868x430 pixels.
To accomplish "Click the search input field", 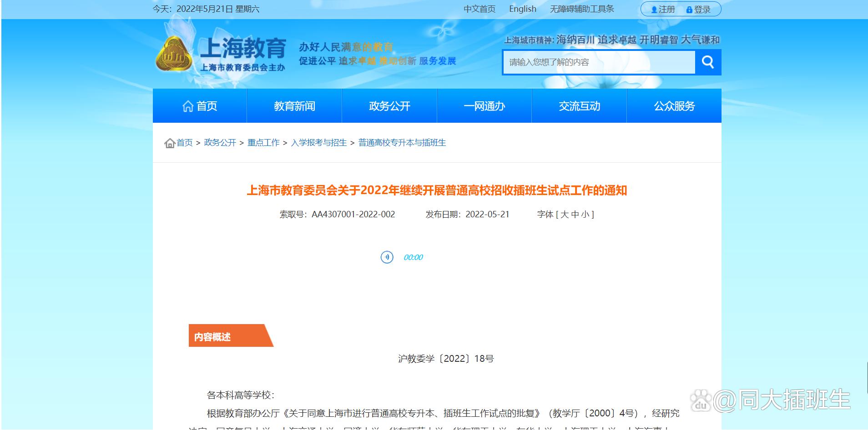I will click(596, 62).
